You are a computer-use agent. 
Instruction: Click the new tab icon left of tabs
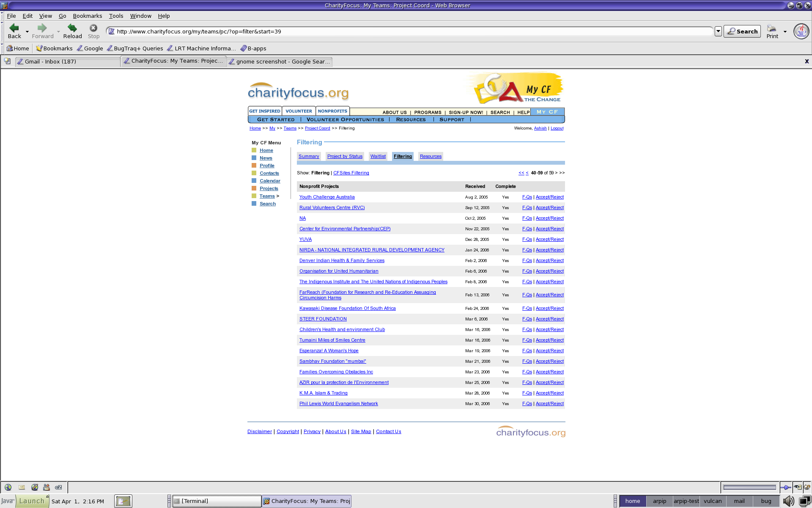click(x=7, y=61)
